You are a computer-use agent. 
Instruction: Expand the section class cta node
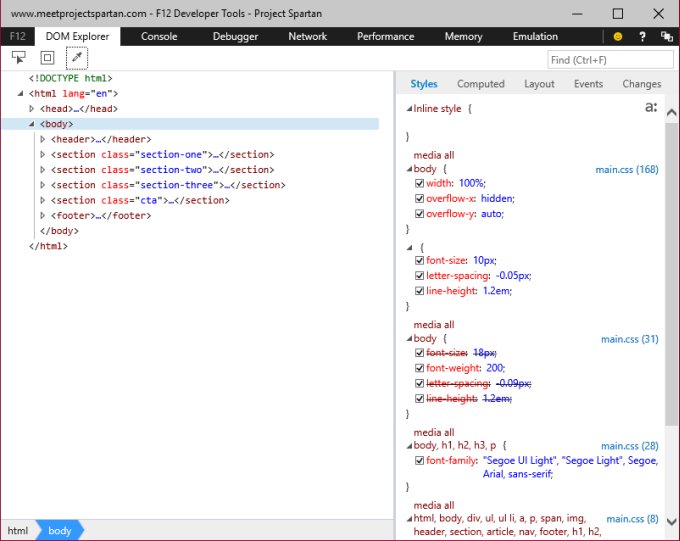[x=42, y=200]
